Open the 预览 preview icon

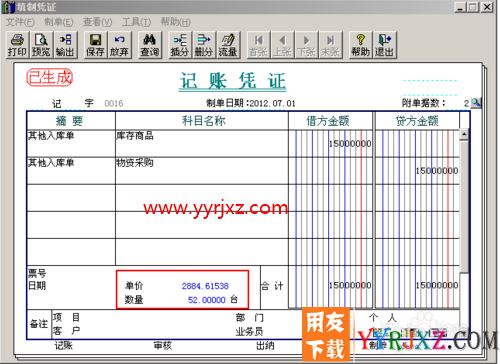[x=41, y=45]
